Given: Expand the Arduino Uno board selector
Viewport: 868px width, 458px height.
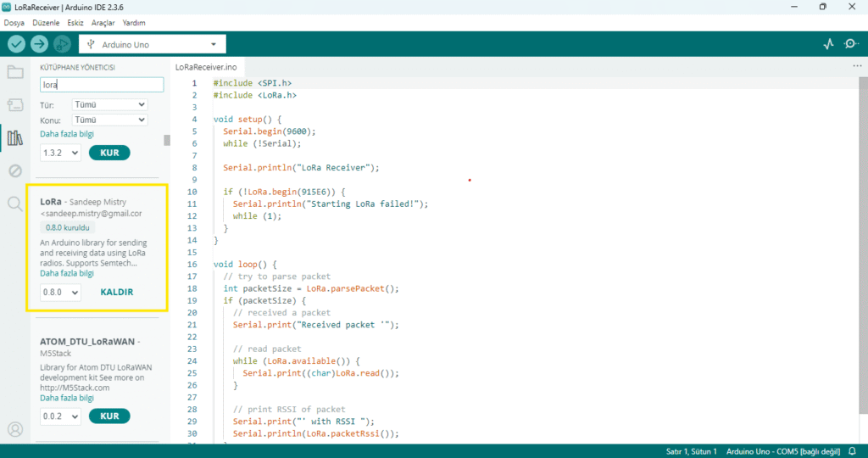Looking at the screenshot, I should [x=153, y=44].
